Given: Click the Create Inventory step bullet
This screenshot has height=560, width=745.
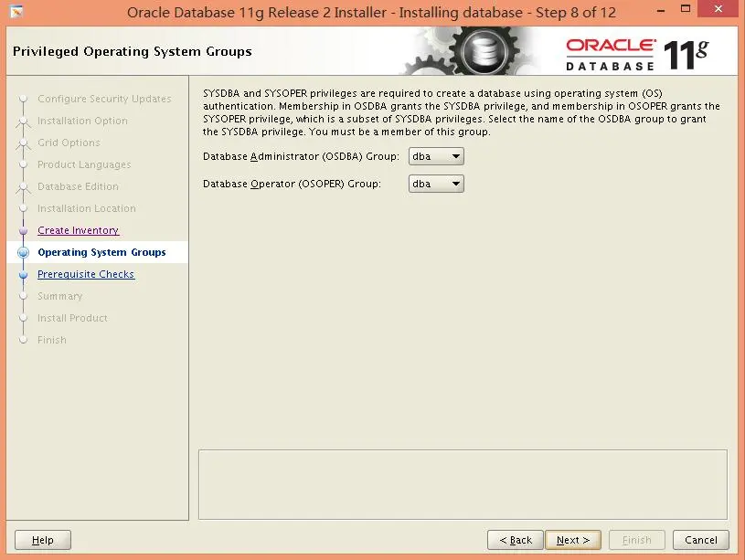Looking at the screenshot, I should tap(23, 230).
